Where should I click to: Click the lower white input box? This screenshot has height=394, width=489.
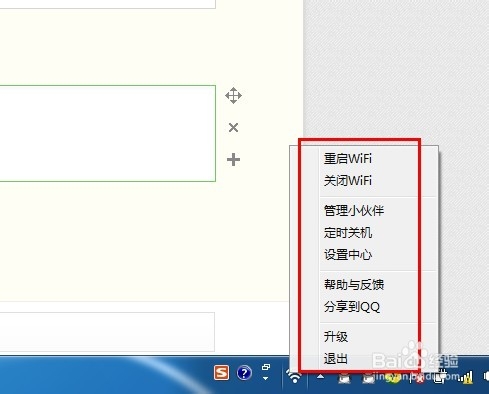(107, 332)
